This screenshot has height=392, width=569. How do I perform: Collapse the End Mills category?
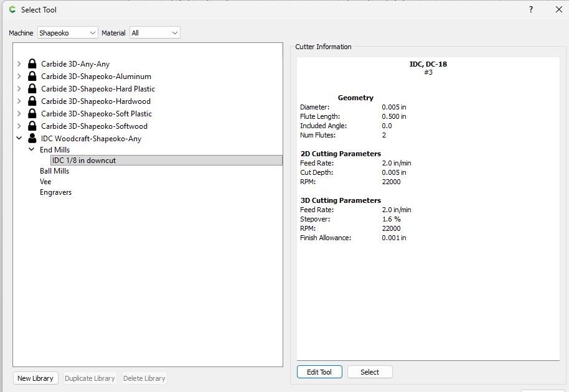coord(32,149)
